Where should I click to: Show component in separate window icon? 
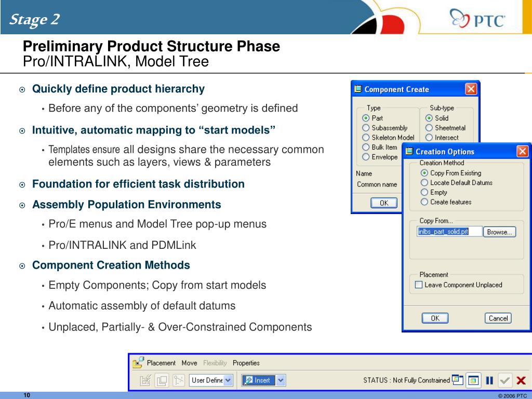click(x=458, y=380)
